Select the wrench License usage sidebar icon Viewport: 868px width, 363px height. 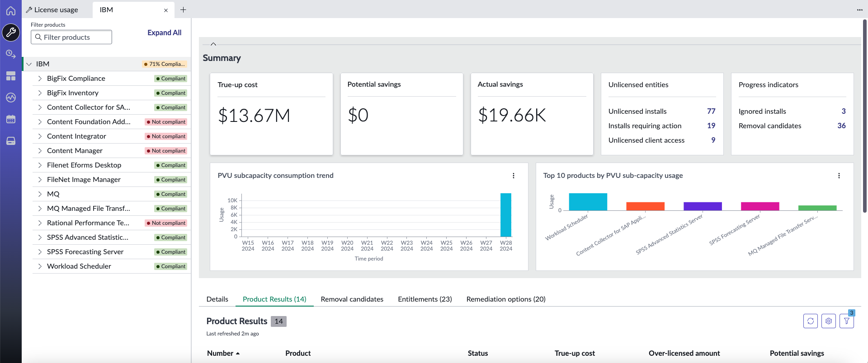[11, 32]
